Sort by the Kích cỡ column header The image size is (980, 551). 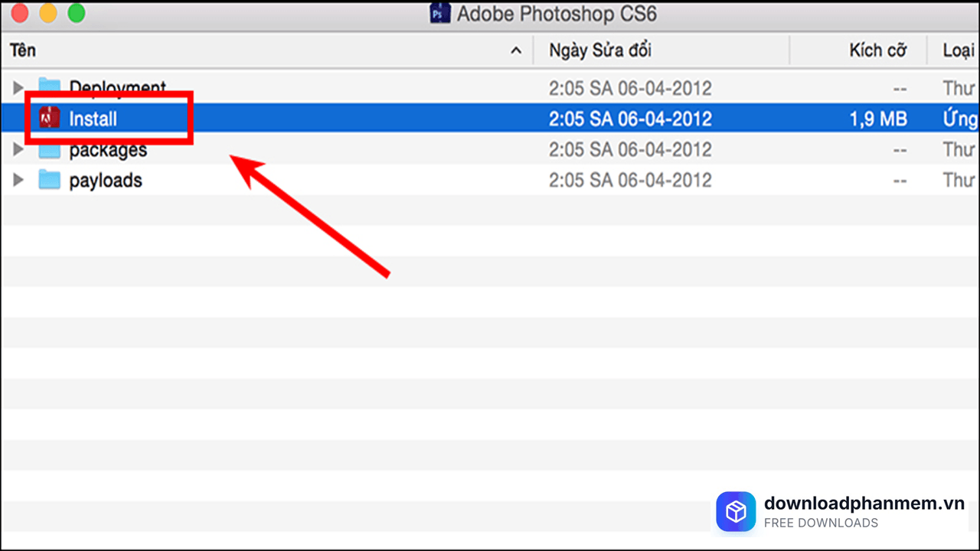(x=877, y=51)
